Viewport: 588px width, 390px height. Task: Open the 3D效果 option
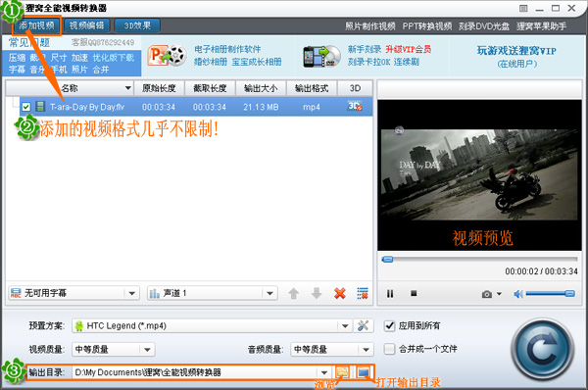coord(137,25)
